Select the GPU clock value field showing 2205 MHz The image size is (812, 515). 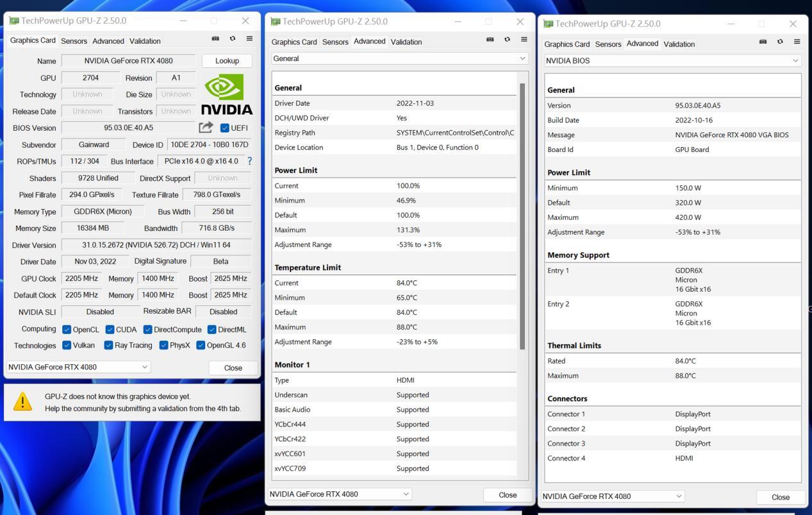pyautogui.click(x=81, y=278)
